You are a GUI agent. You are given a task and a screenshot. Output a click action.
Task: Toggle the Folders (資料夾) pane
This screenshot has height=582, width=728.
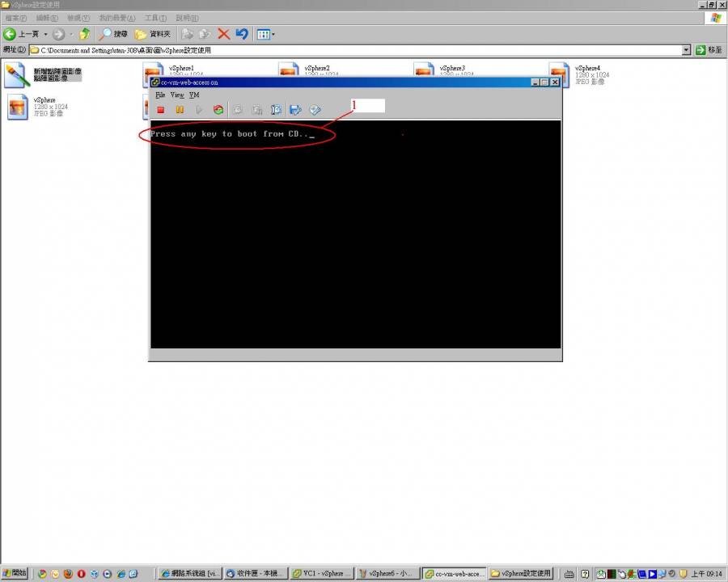[153, 34]
